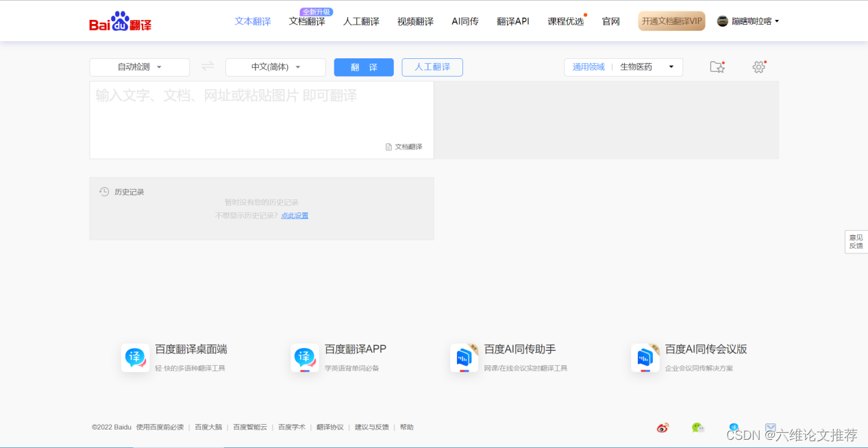Click the 百度翻译桌面端 title text
Viewport: 868px width, 448px height.
[191, 349]
